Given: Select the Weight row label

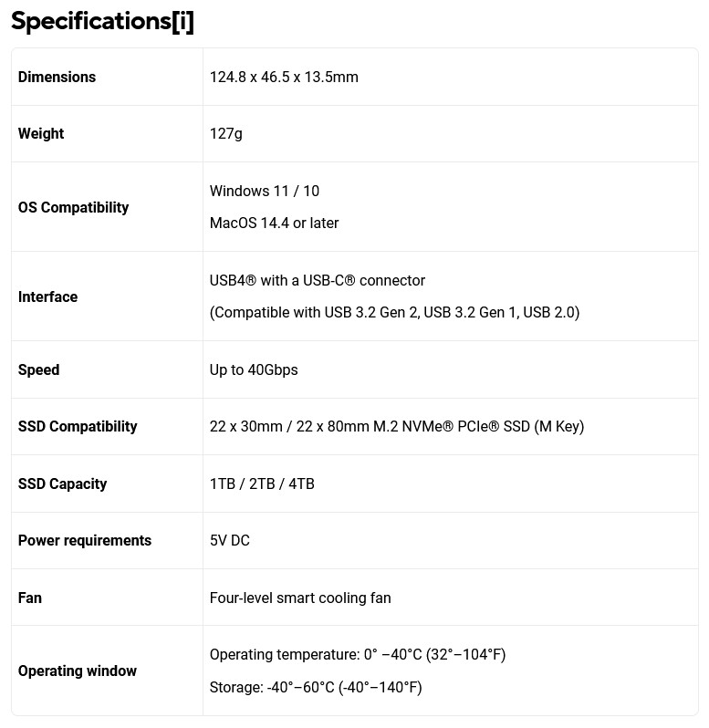Looking at the screenshot, I should tap(41, 134).
